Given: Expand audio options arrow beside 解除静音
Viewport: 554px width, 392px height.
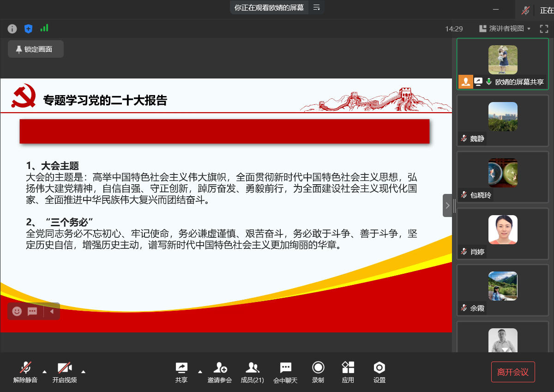Looking at the screenshot, I should [x=44, y=371].
